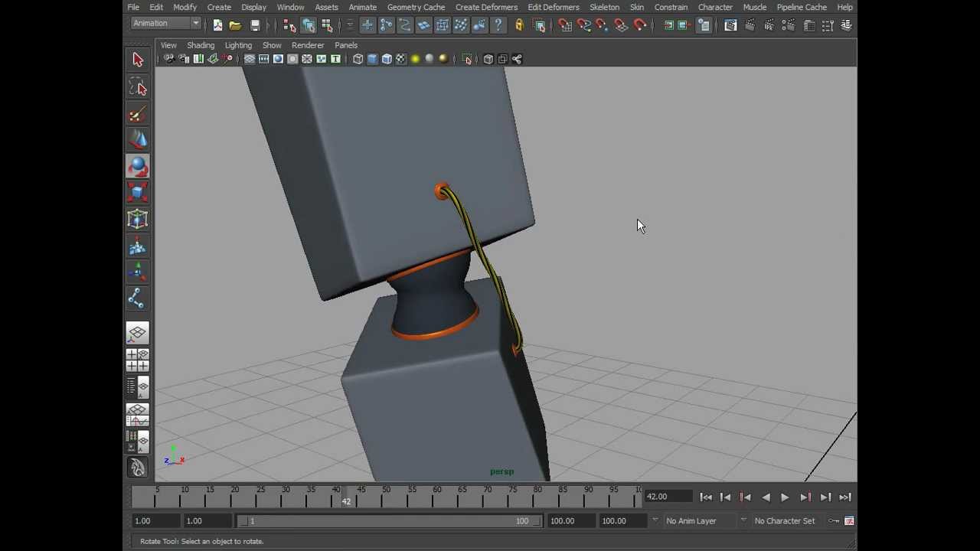Choose the Paint Selection tool
This screenshot has width=980, height=551.
138,115
